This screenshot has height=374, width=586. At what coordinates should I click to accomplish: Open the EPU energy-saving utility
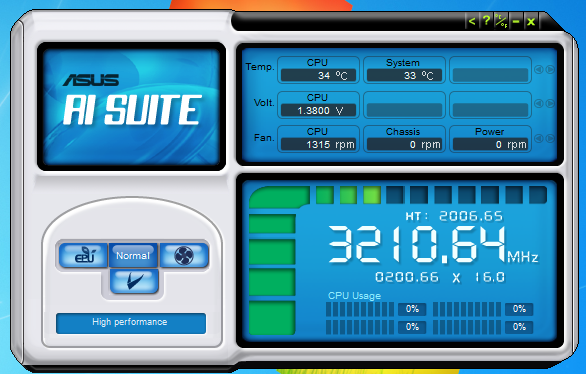point(83,255)
